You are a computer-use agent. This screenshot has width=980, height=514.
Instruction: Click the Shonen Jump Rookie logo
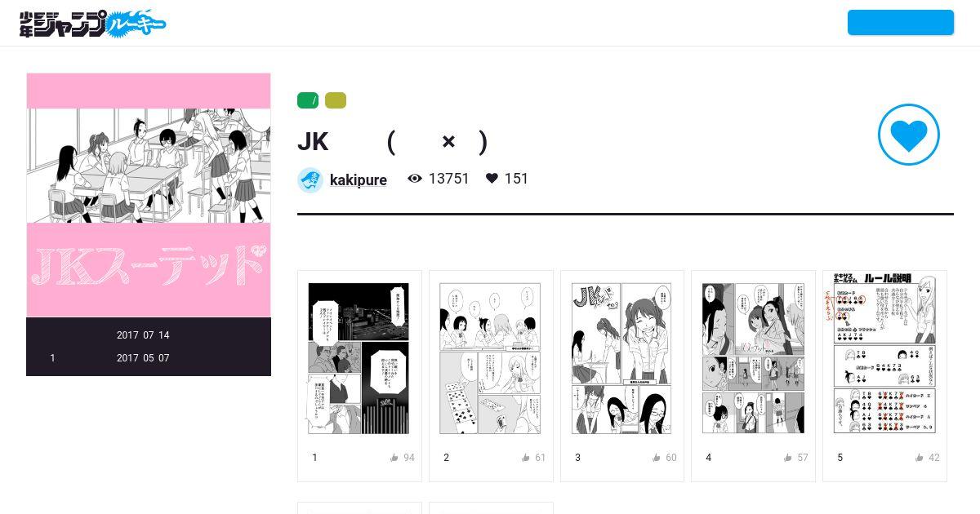tap(92, 23)
